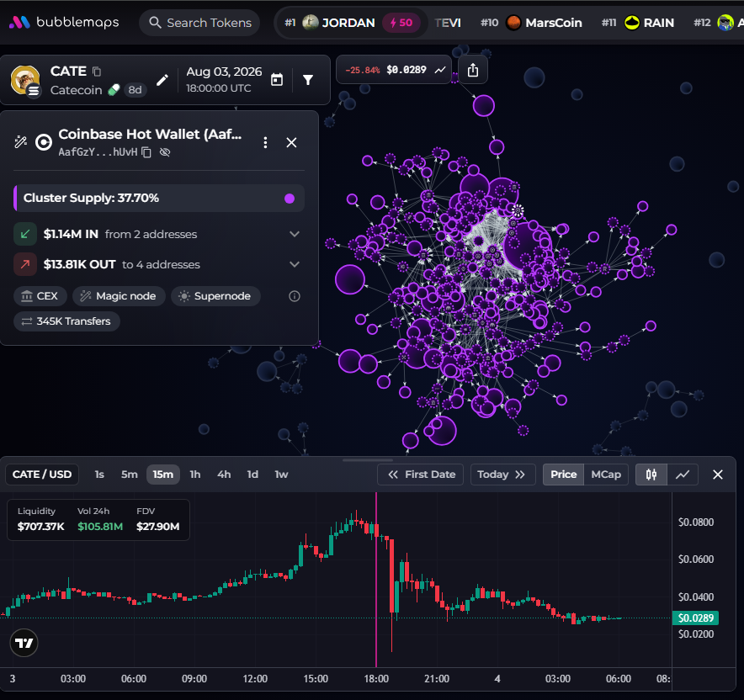Screen dimensions: 744x700
Task: Click the Cluster Supply 37.70% row
Action: point(159,199)
